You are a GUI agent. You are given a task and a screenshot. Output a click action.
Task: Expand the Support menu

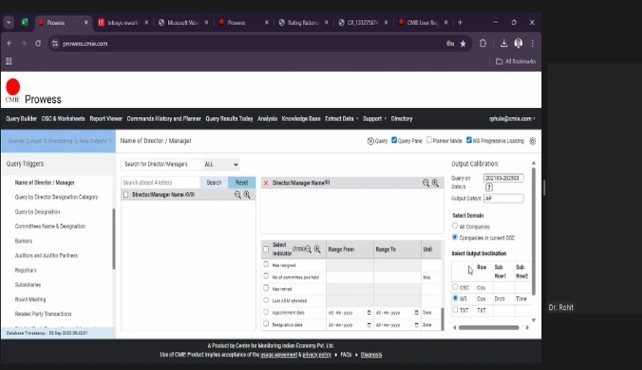pos(374,119)
